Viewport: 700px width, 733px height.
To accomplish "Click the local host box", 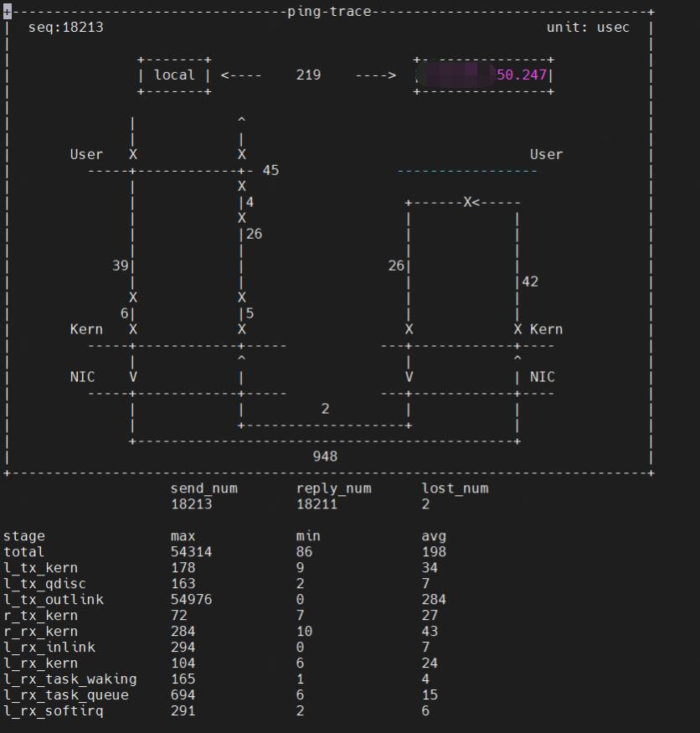I will pos(174,75).
